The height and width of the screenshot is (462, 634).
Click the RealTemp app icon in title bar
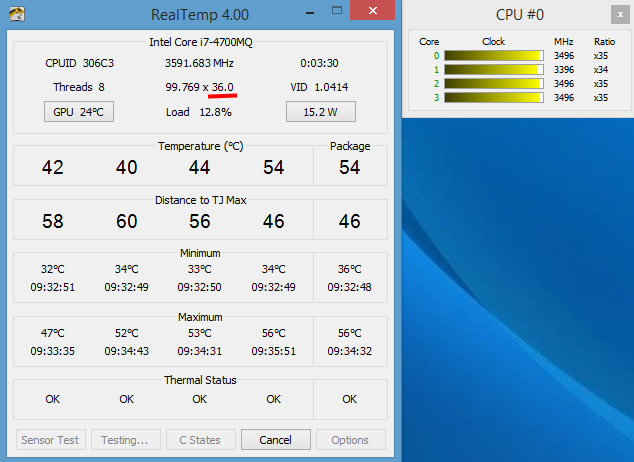[x=17, y=14]
